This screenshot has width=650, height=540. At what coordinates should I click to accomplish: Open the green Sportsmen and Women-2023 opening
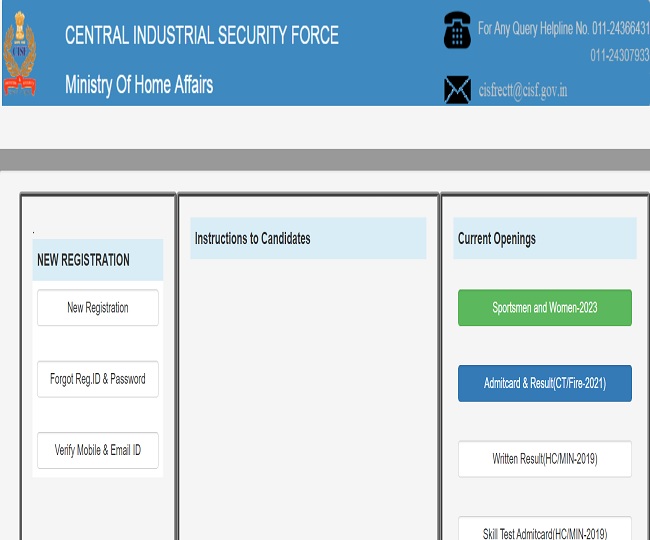click(544, 308)
